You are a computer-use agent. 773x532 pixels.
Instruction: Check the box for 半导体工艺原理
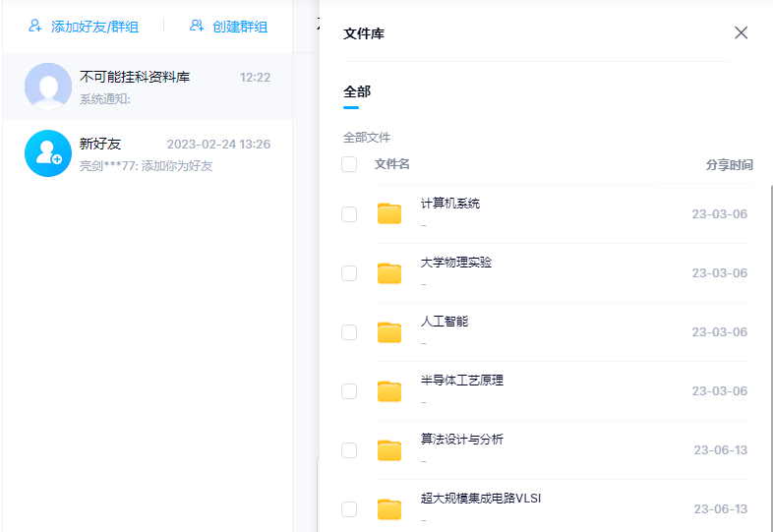(x=349, y=391)
